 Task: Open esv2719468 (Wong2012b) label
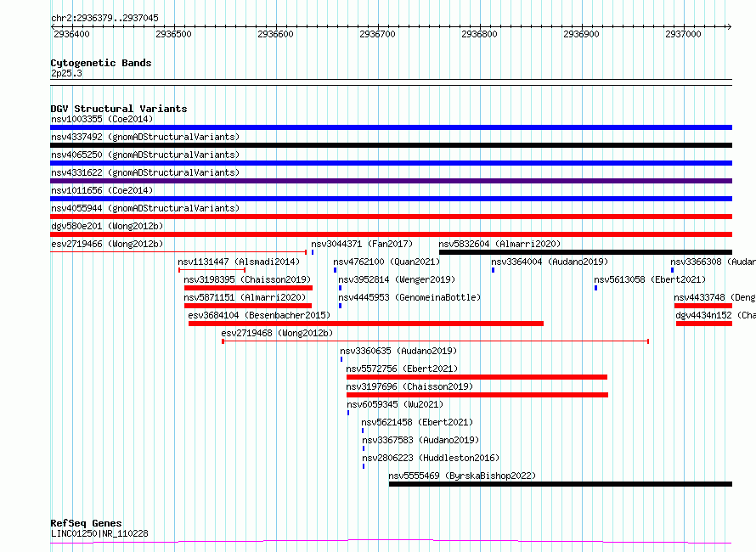277,333
